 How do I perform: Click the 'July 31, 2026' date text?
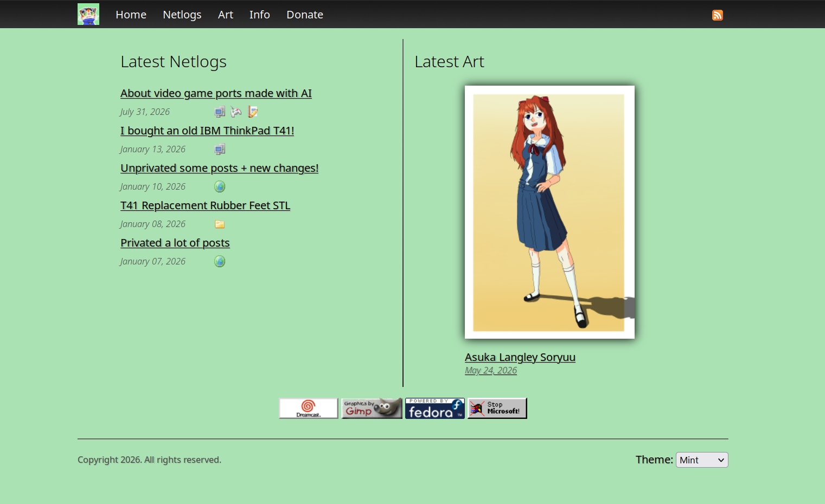[145, 112]
